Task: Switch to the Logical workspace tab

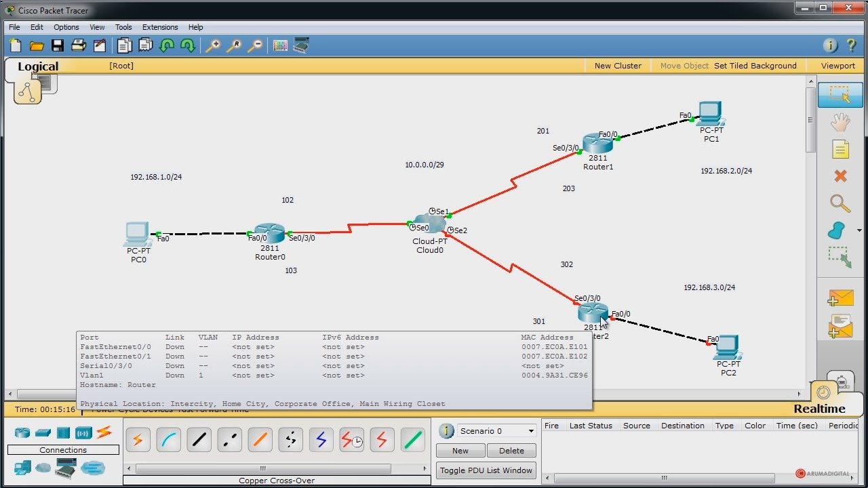Action: coord(38,66)
